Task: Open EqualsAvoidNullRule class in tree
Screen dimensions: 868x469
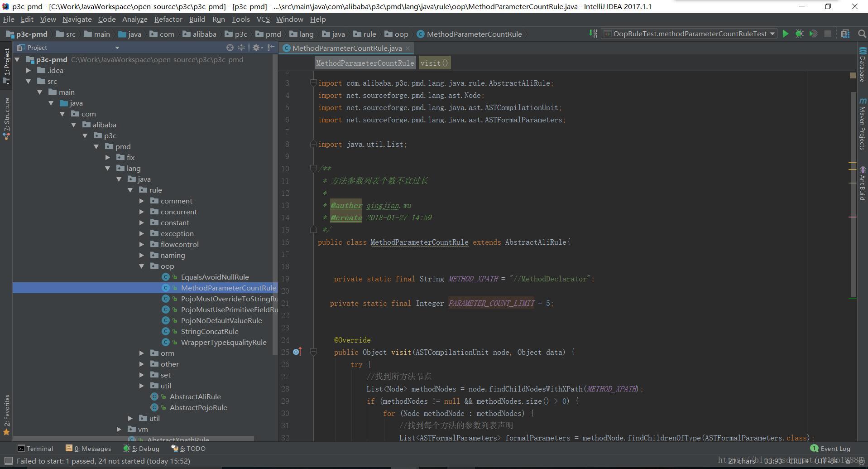Action: [215, 277]
